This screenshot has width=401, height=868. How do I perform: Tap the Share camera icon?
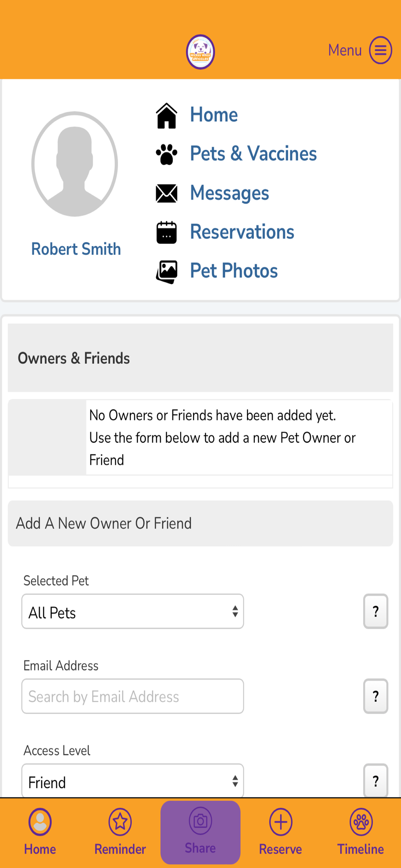[200, 821]
